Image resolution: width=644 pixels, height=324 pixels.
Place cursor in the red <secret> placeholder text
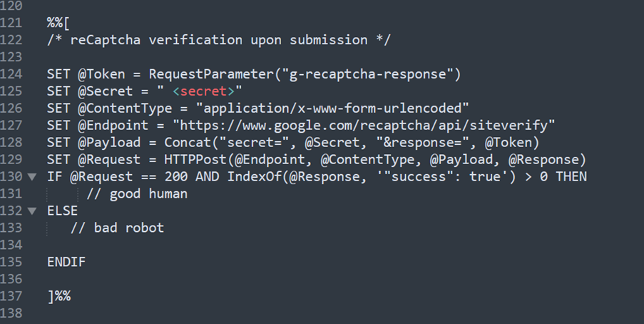point(203,91)
